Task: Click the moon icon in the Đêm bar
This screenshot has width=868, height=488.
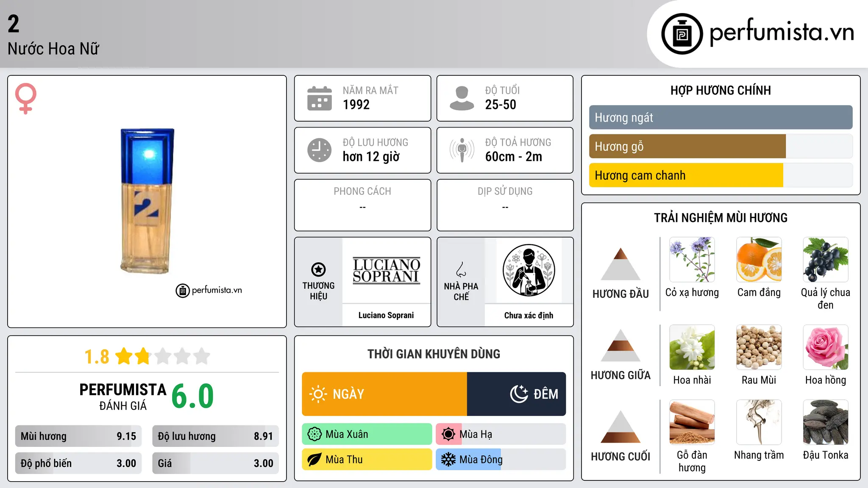Action: (519, 394)
